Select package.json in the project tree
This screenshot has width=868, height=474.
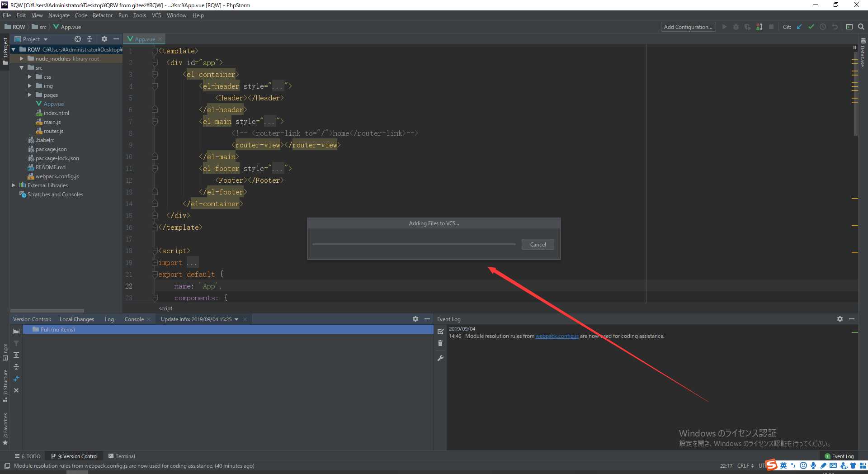point(51,149)
